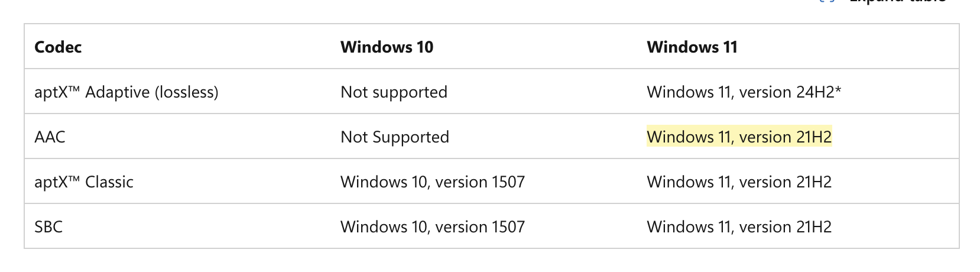Select the Codec column header
The image size is (980, 272).
point(58,47)
